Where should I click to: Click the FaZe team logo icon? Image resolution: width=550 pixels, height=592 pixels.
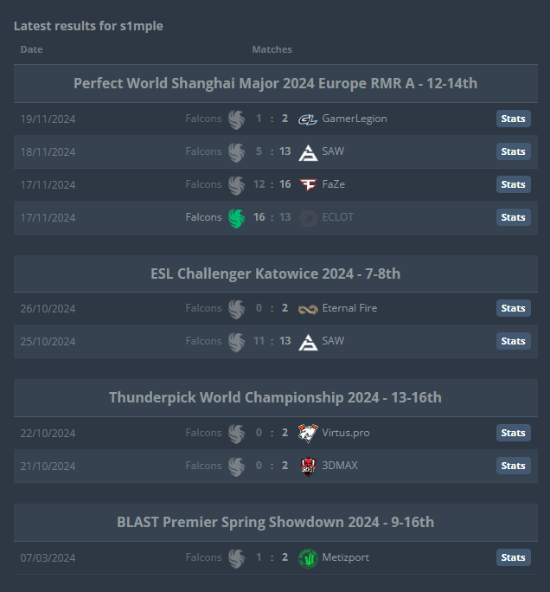tap(308, 185)
